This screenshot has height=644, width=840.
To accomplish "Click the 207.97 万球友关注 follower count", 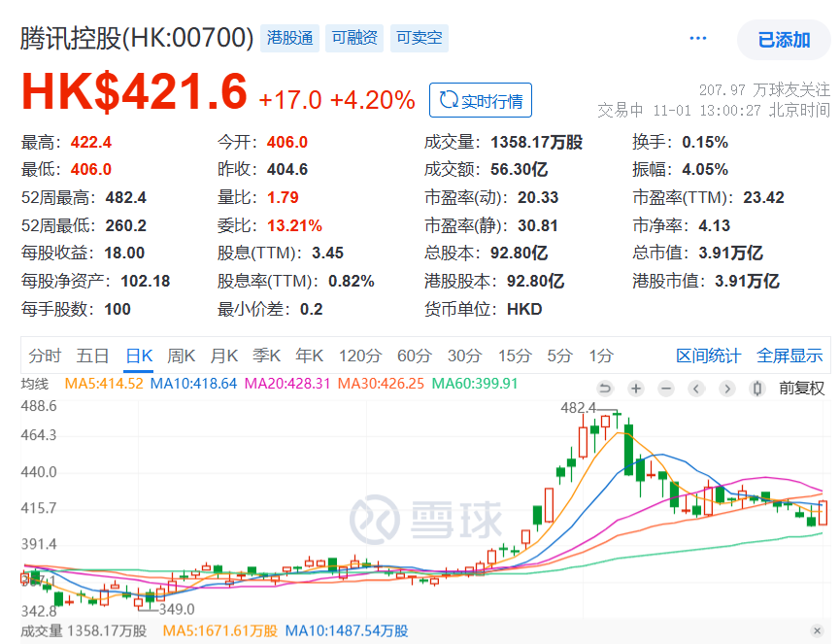I will [x=764, y=89].
